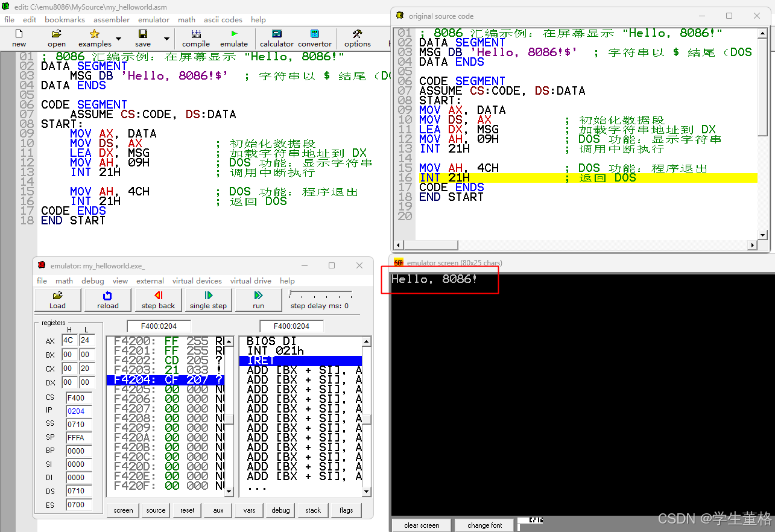
Task: Click the CS register field
Action: coord(79,398)
